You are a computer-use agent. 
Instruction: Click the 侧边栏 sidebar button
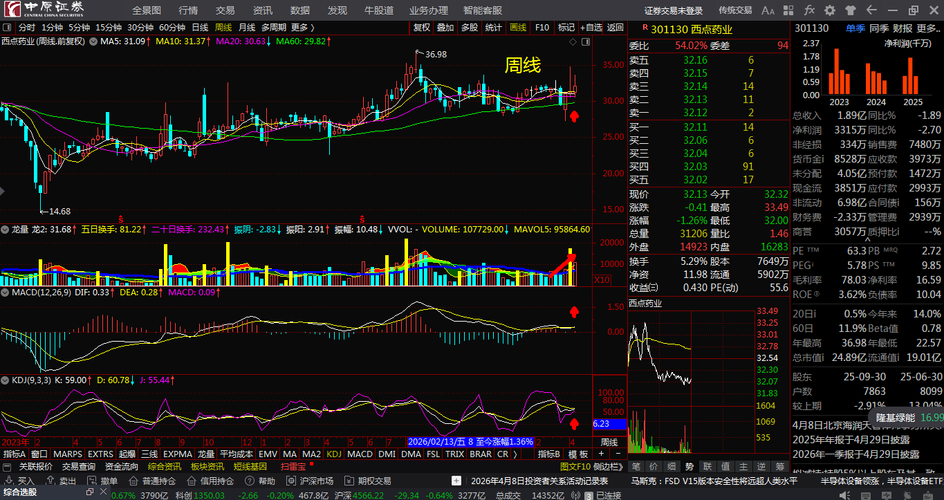pos(608,466)
